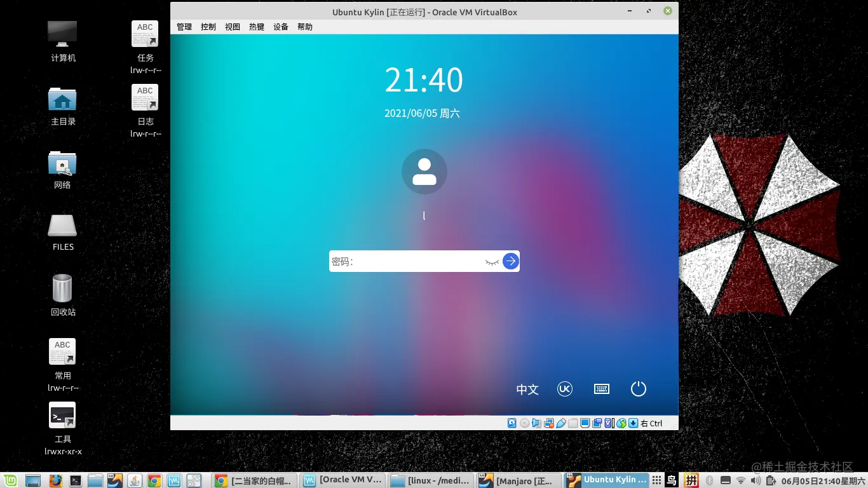Click the VirtualBox window title bar
Viewport: 868px width, 488px height.
coord(424,11)
